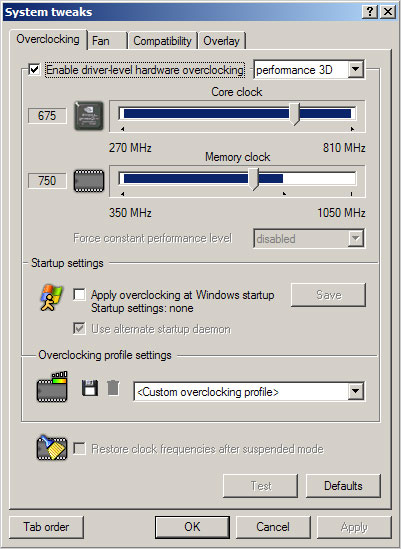Viewport: 401px width, 549px height.
Task: Enable Apply overclocking at Windows startup
Action: coord(79,294)
